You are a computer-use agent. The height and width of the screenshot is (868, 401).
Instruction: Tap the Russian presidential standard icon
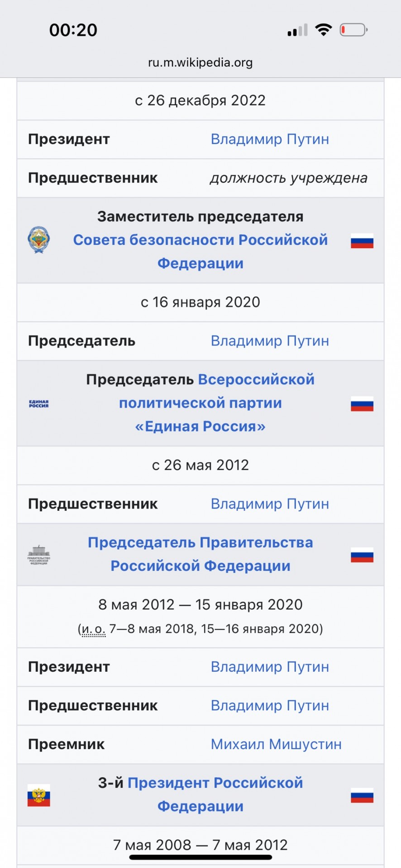[39, 795]
